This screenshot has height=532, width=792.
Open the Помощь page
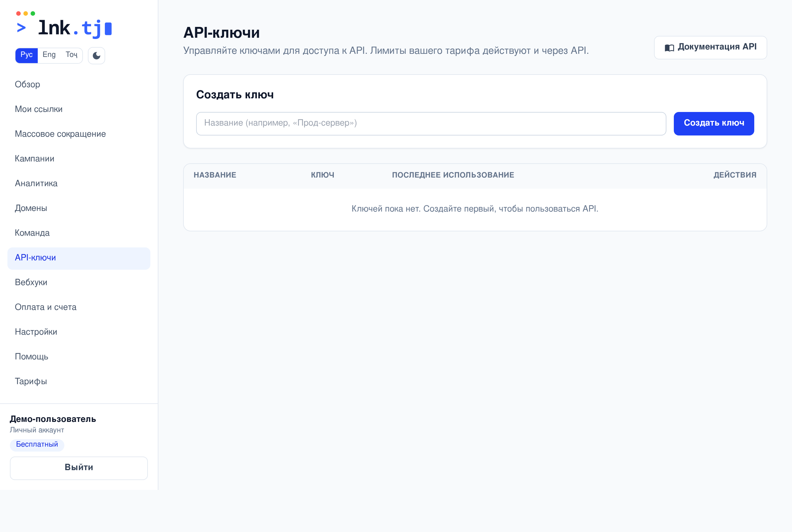point(79,357)
